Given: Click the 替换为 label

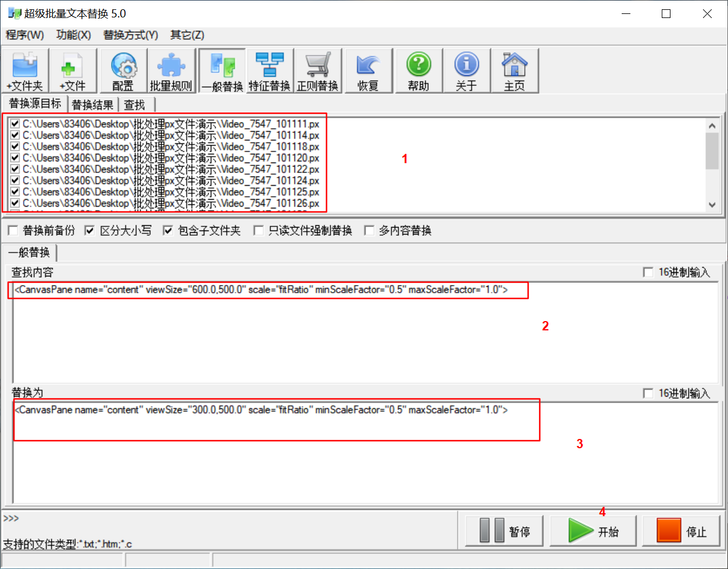Looking at the screenshot, I should pyautogui.click(x=27, y=393).
